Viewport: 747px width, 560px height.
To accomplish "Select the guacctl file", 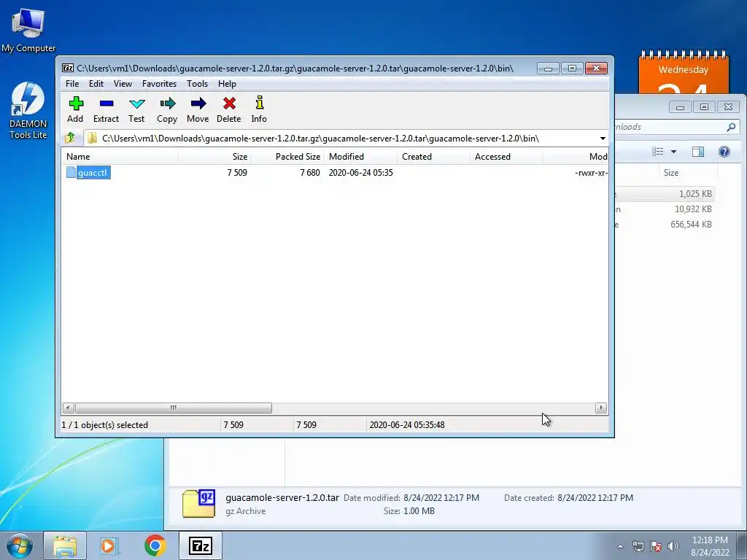I will click(88, 172).
